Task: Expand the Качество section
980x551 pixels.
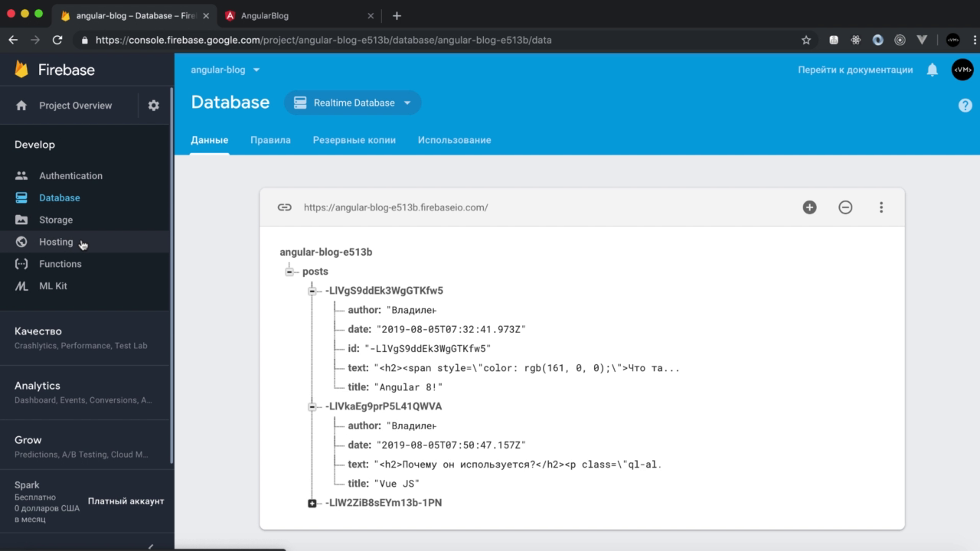Action: pyautogui.click(x=84, y=338)
